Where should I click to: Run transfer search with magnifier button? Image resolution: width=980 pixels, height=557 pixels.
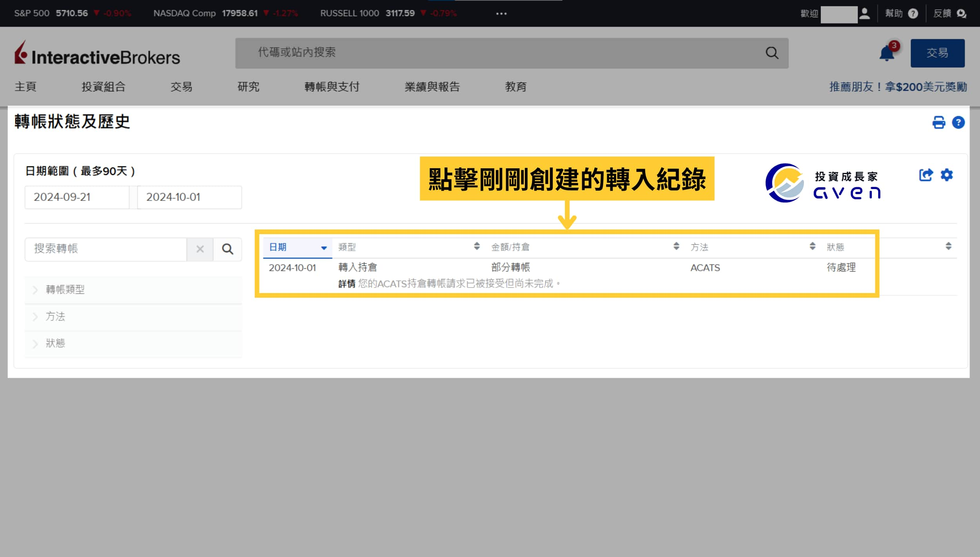pos(228,249)
